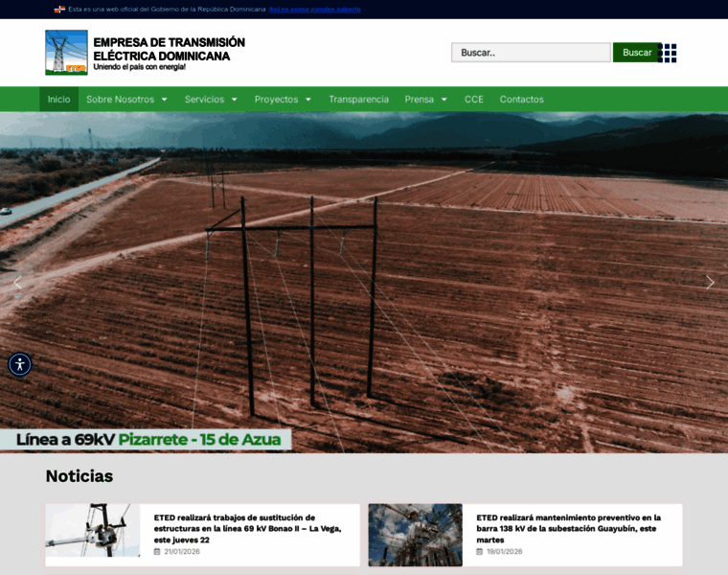Open Sobre Nosotros menu label
The image size is (728, 575).
point(121,100)
